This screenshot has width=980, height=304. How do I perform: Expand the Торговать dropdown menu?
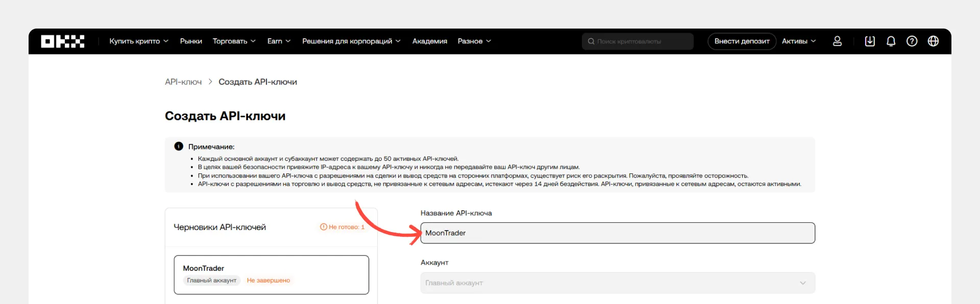click(234, 41)
